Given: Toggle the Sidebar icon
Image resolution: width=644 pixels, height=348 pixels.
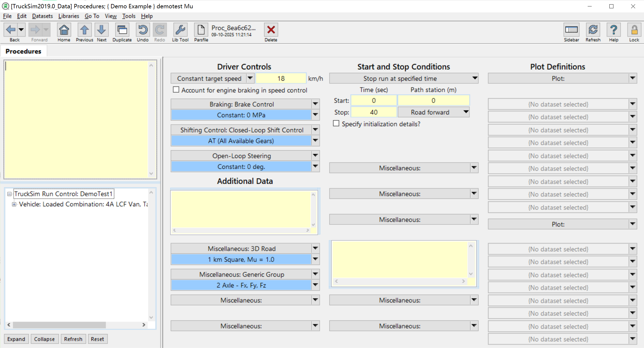Looking at the screenshot, I should point(571,30).
